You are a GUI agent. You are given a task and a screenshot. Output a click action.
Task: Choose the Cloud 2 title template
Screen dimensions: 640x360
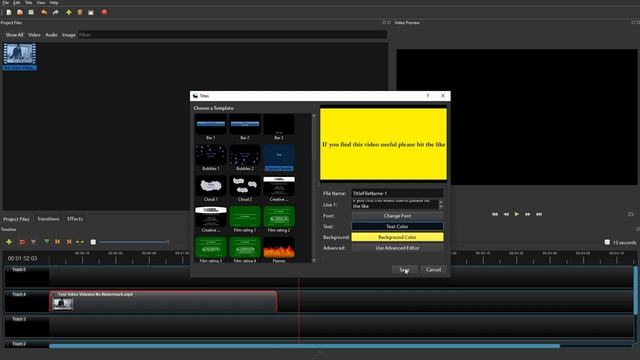[x=245, y=189]
